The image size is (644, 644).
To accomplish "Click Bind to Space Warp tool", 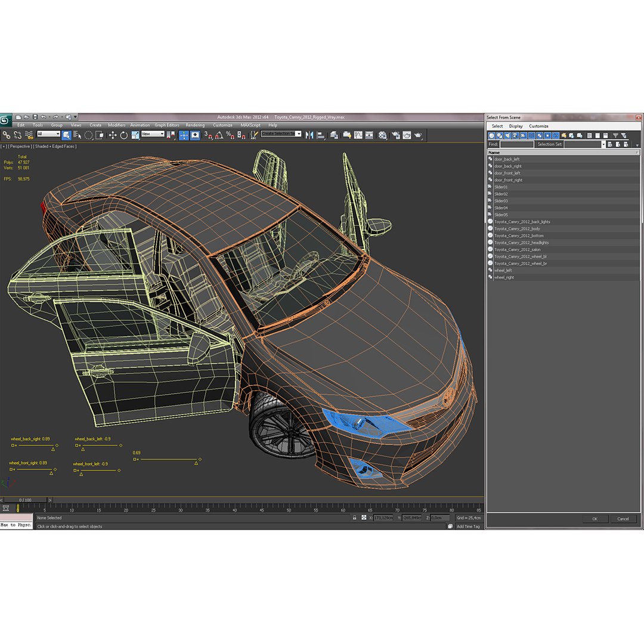I will [29, 135].
